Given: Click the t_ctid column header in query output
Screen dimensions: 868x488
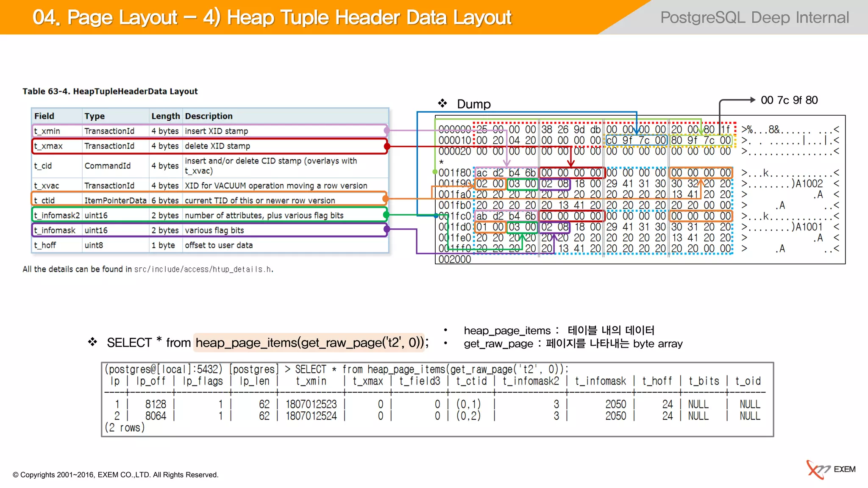Looking at the screenshot, I should coord(471,381).
